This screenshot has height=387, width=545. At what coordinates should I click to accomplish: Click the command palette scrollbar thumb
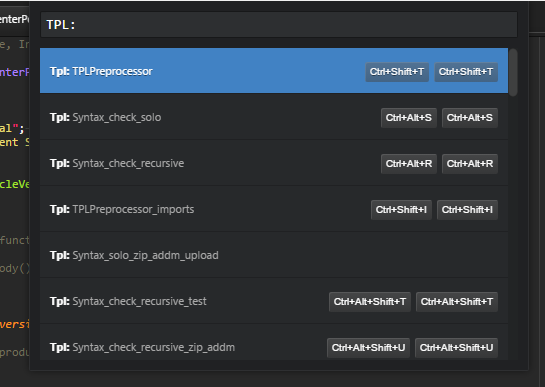513,72
